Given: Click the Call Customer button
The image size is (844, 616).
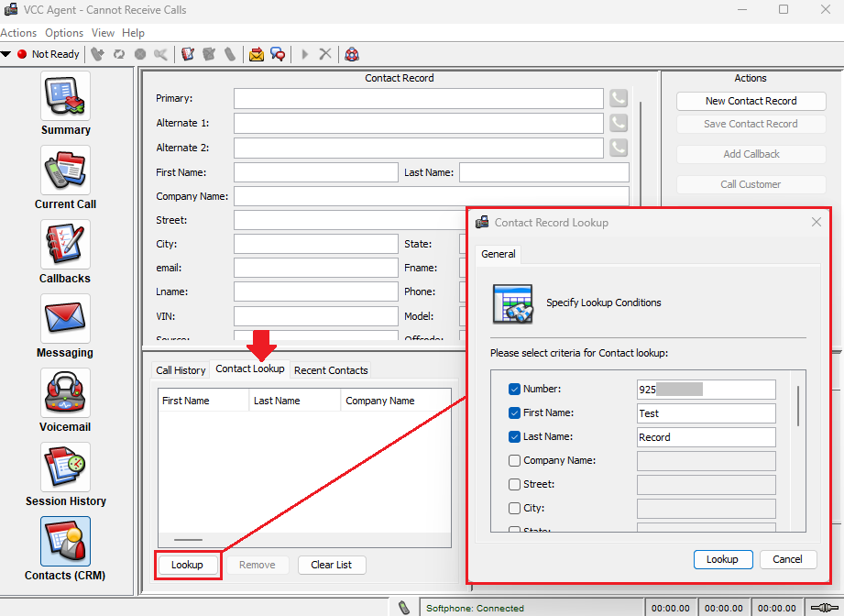Looking at the screenshot, I should click(x=751, y=184).
